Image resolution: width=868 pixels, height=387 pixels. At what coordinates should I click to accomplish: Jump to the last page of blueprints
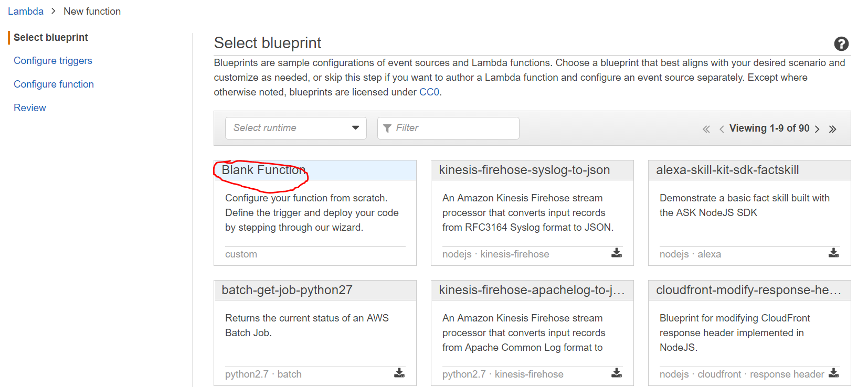click(x=832, y=129)
